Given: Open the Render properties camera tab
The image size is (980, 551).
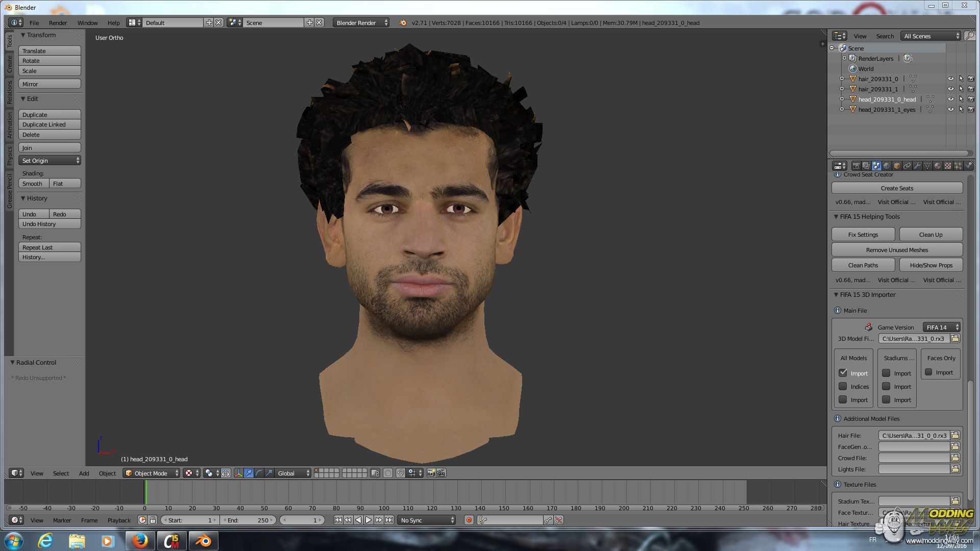Looking at the screenshot, I should [x=856, y=166].
